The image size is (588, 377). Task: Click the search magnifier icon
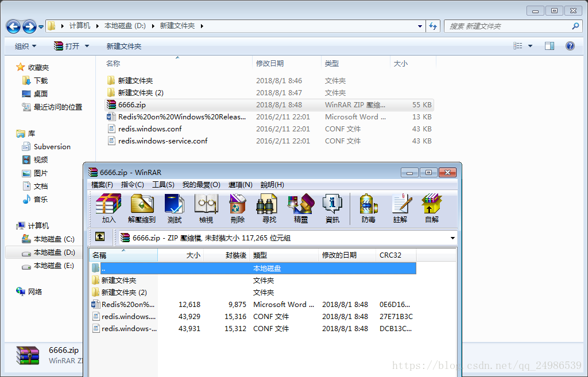[x=575, y=26]
